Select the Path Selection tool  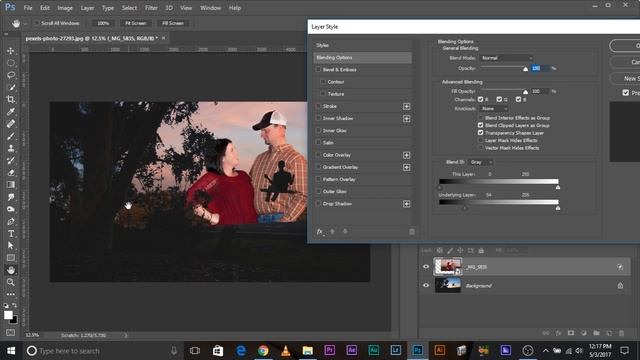click(11, 245)
